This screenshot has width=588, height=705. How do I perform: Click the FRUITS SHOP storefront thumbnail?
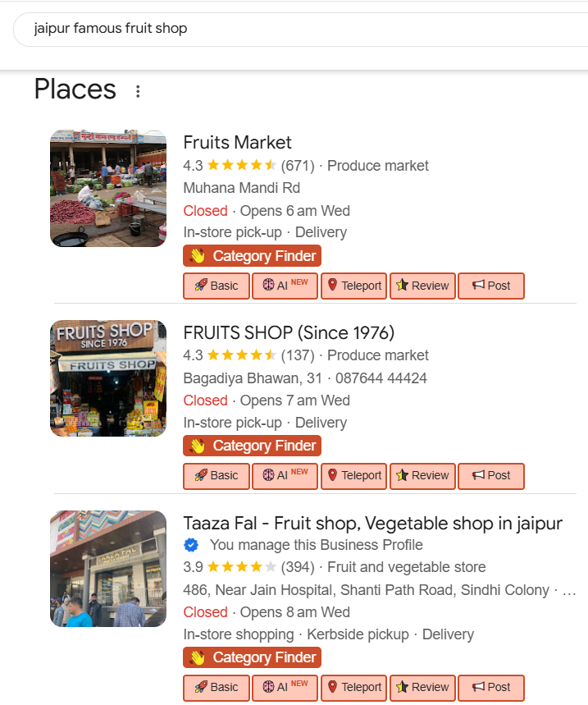[108, 378]
